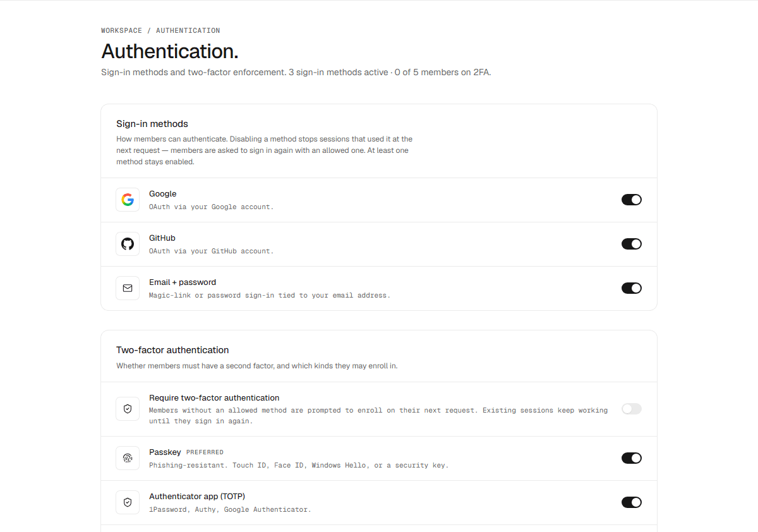The image size is (758, 532).
Task: Click the fingerprint icon for Passkey
Action: [x=128, y=458]
